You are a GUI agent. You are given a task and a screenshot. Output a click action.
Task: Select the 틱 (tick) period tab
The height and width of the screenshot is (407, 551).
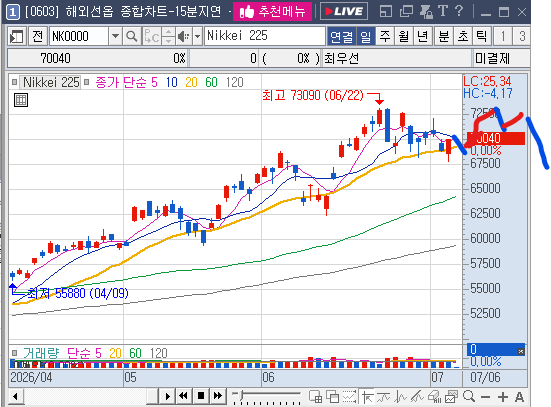[481, 36]
